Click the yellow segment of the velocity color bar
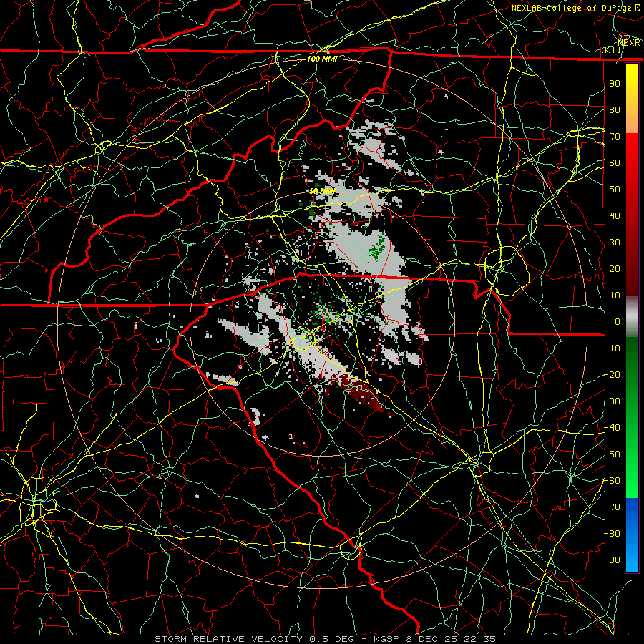The width and height of the screenshot is (644, 644). pos(632,99)
